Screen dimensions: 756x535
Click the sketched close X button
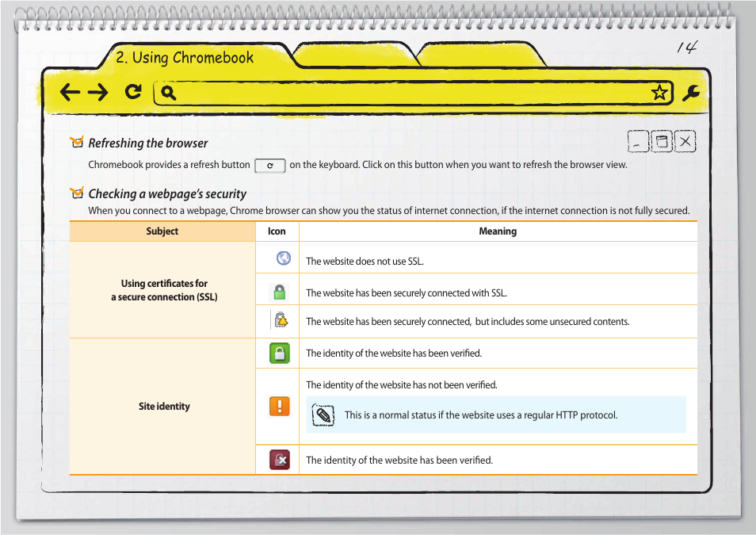(685, 141)
